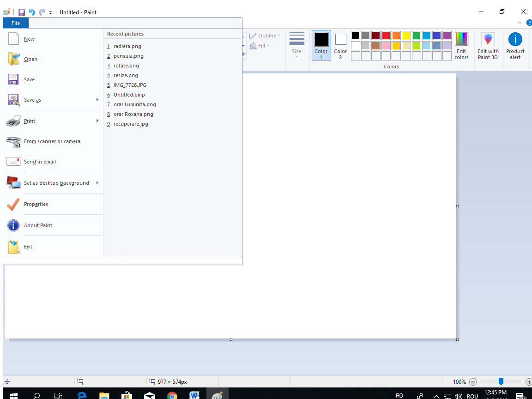Image resolution: width=532 pixels, height=399 pixels.
Task: Expand the Save as submenu arrow
Action: coord(97,100)
